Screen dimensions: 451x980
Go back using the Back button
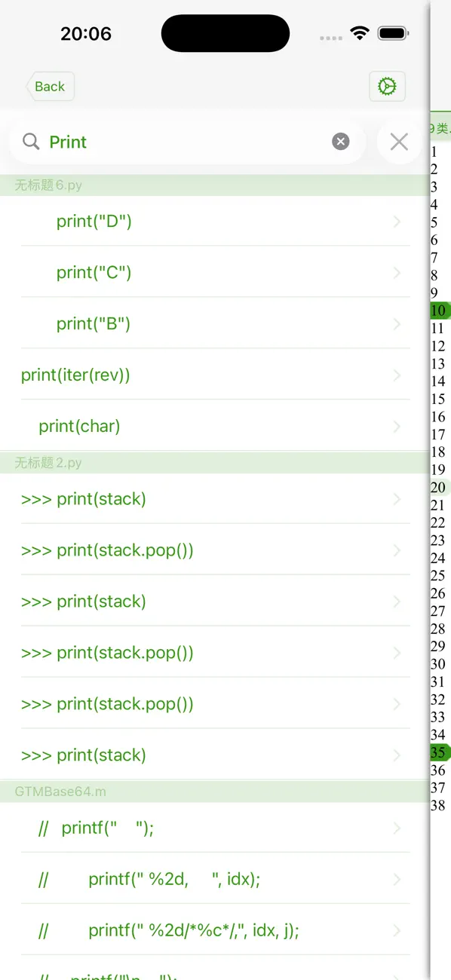coord(50,86)
